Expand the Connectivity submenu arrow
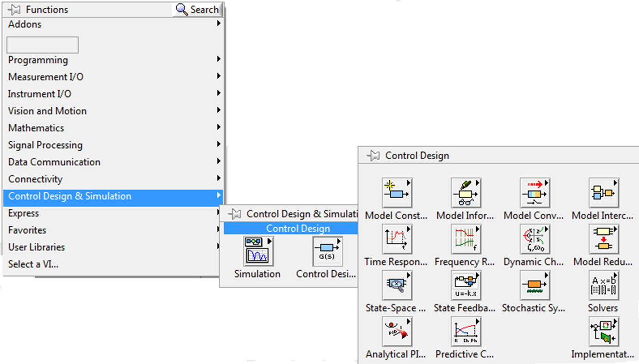This screenshot has width=639, height=364. tap(219, 178)
